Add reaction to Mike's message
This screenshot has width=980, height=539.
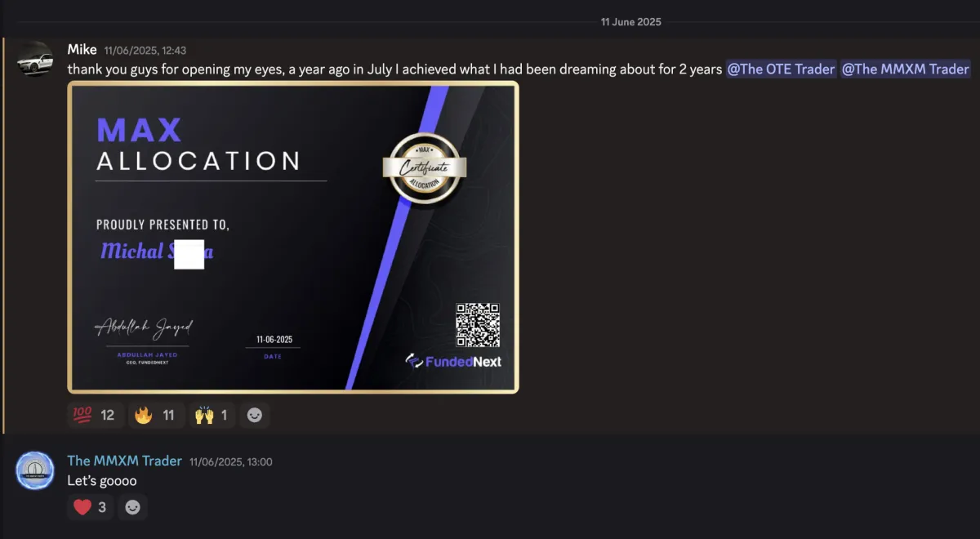[255, 415]
